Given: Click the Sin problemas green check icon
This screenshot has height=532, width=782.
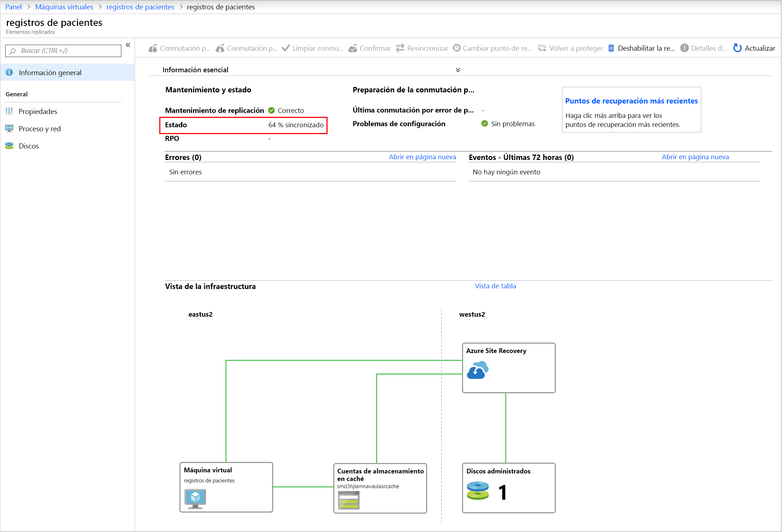Looking at the screenshot, I should click(x=485, y=124).
